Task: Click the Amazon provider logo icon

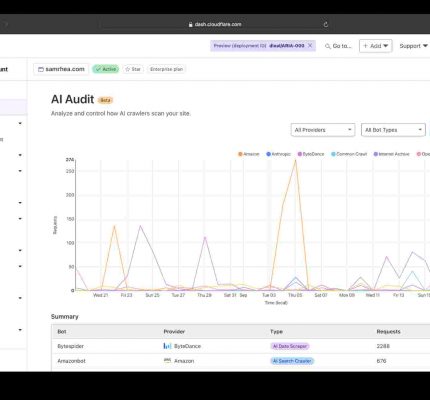Action: (167, 361)
